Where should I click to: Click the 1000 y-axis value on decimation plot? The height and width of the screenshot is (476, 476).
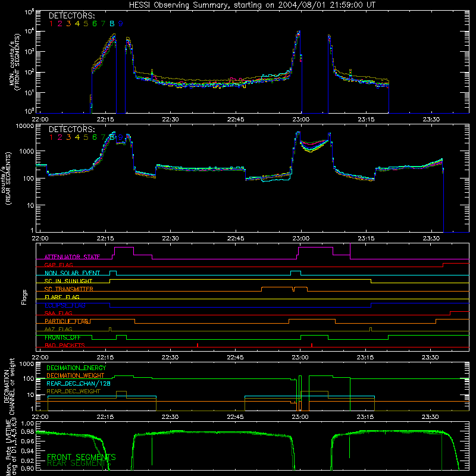point(27,364)
